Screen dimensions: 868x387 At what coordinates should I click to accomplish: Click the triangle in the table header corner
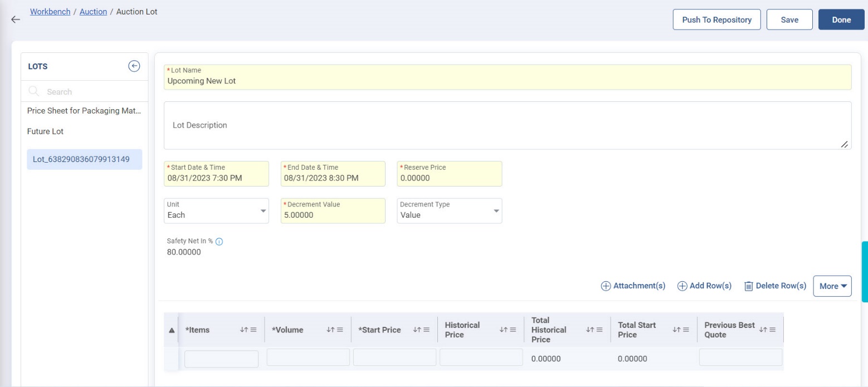coord(172,331)
